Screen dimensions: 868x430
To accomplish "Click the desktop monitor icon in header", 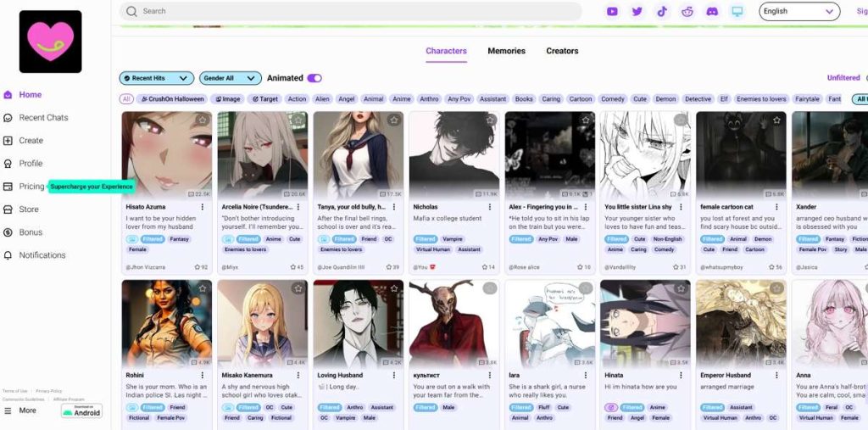I will [737, 12].
